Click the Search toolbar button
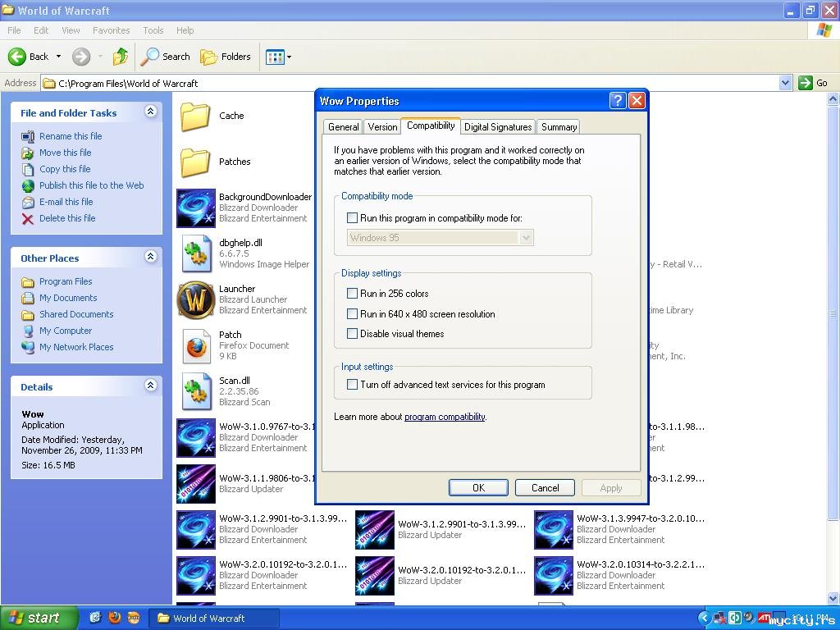Viewport: 840px width, 630px height. [x=166, y=57]
